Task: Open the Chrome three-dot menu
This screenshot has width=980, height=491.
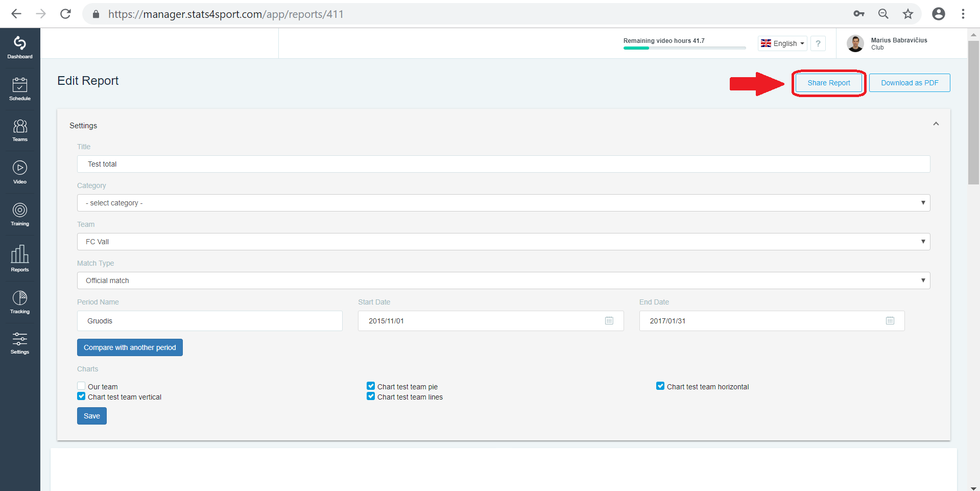Action: (x=963, y=14)
